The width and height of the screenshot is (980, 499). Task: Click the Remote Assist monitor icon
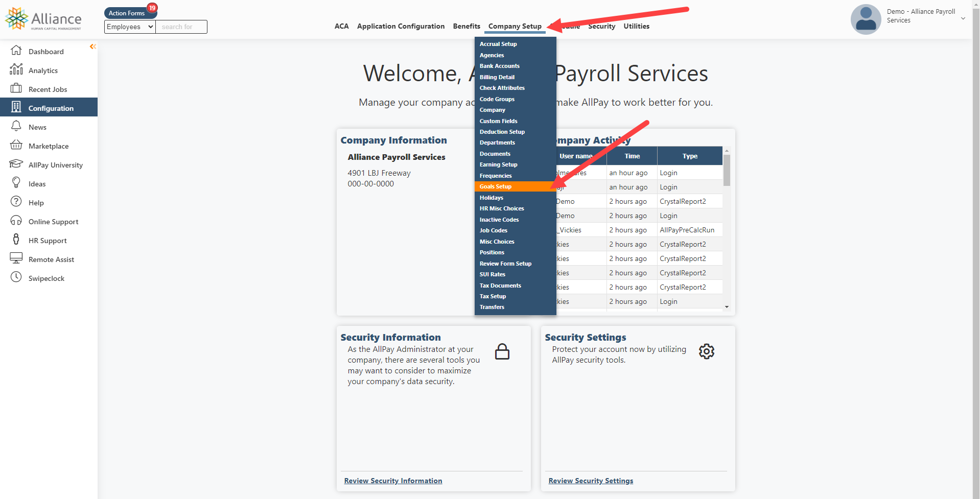16,258
